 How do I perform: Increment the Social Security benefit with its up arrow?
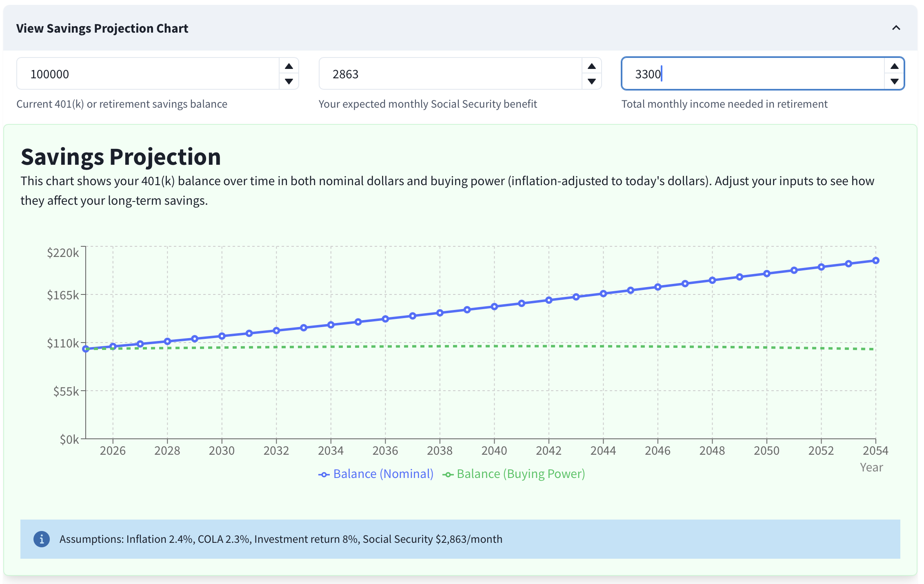pyautogui.click(x=591, y=66)
